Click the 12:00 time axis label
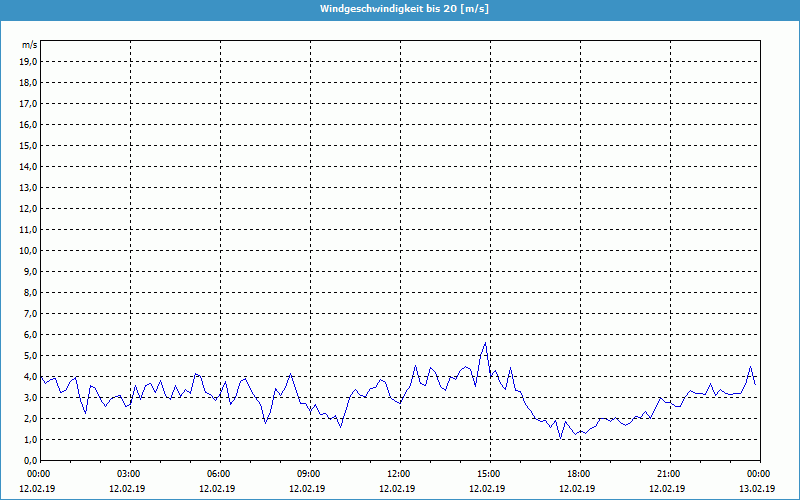Screen dimensions: 800x500 point(399,474)
